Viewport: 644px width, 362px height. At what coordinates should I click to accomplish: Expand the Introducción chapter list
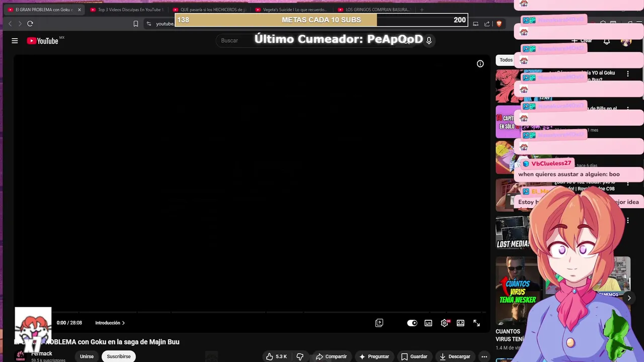pyautogui.click(x=110, y=323)
